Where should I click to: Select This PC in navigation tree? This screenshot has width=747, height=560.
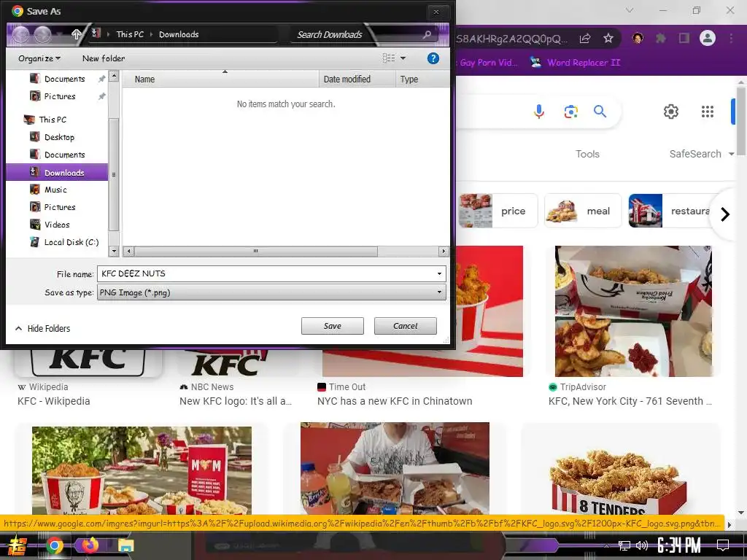pyautogui.click(x=53, y=120)
